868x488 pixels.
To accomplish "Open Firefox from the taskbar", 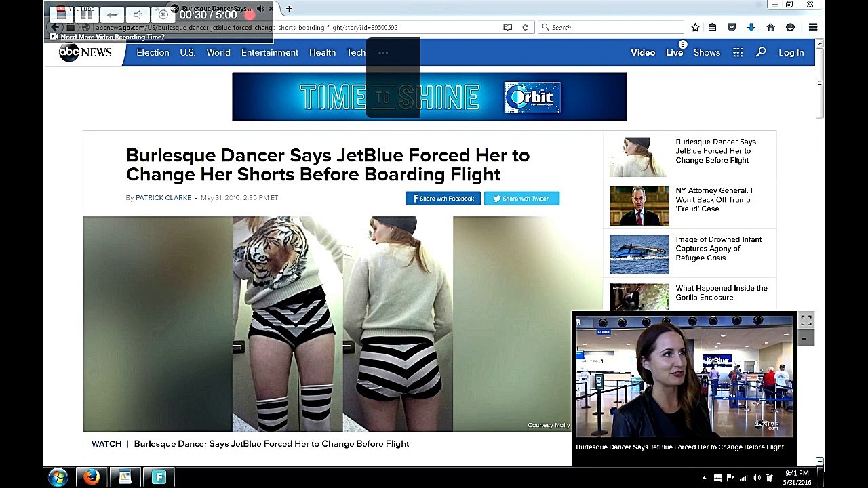I will [x=92, y=477].
